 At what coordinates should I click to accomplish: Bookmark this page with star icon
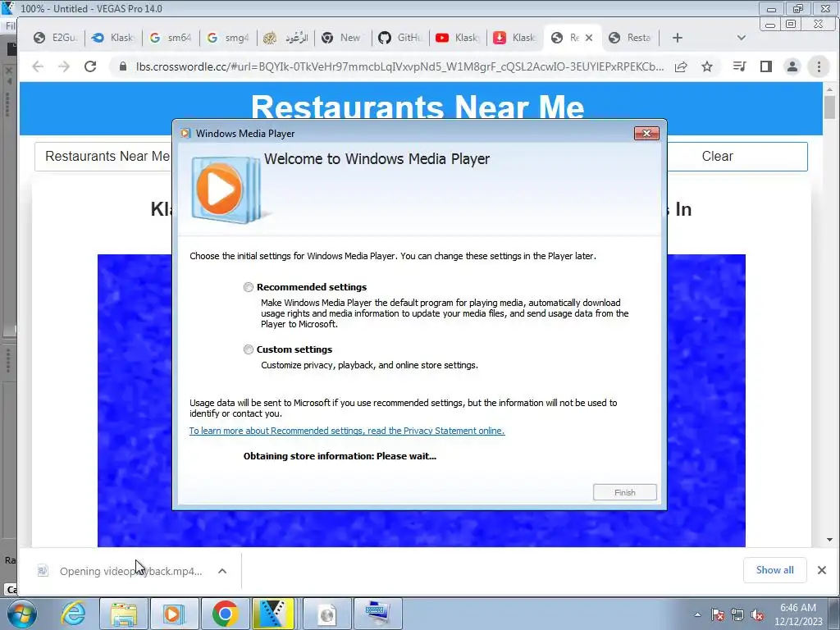[707, 66]
